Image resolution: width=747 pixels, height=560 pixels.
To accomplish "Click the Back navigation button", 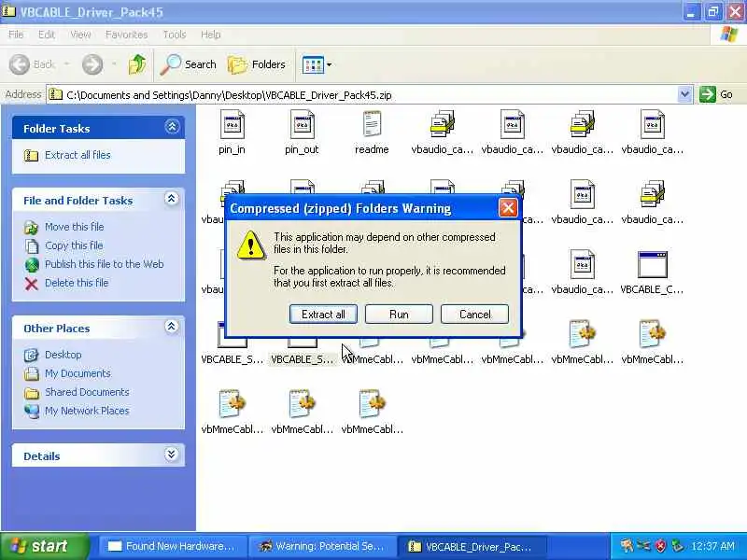I will pos(33,64).
